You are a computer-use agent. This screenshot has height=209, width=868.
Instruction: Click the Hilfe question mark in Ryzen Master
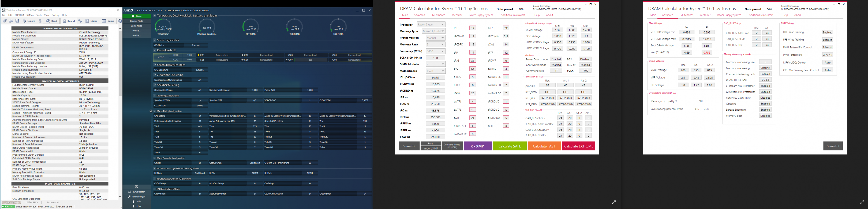pyautogui.click(x=133, y=201)
